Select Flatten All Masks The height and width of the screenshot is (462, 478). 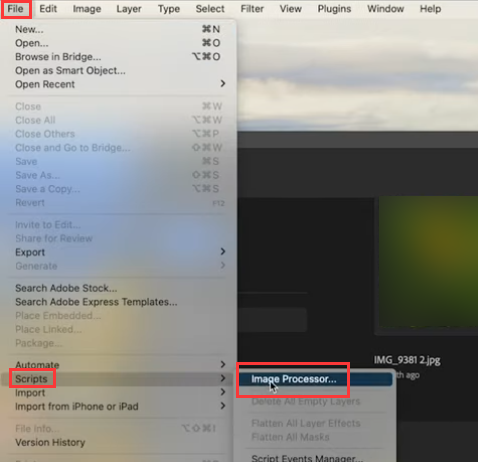[x=315, y=437]
